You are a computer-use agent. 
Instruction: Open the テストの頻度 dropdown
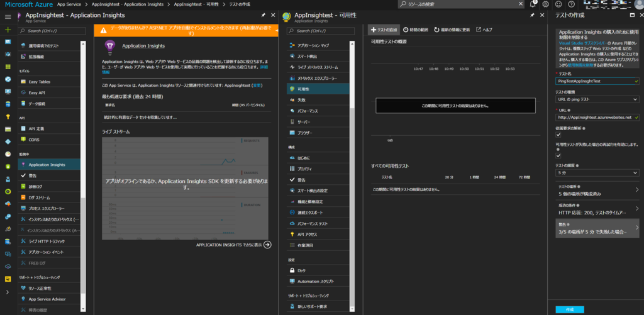tap(597, 173)
